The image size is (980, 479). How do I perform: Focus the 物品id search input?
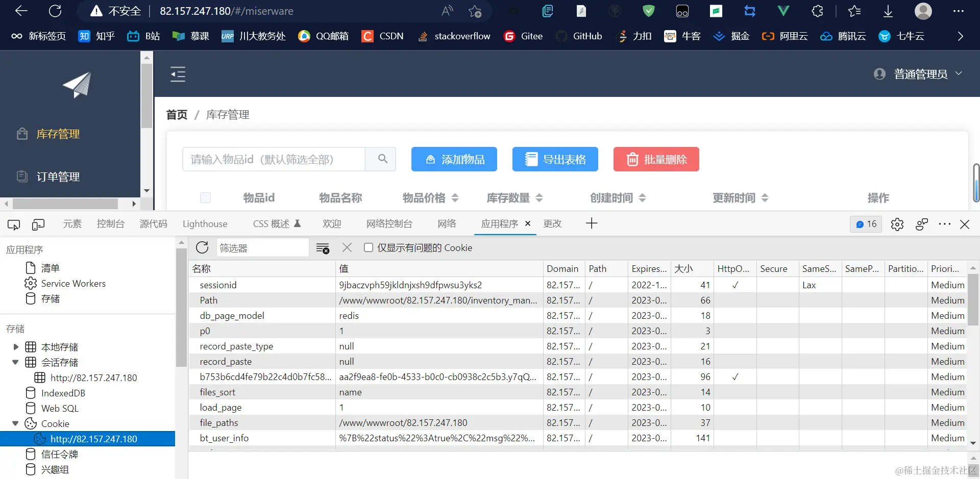pos(274,159)
